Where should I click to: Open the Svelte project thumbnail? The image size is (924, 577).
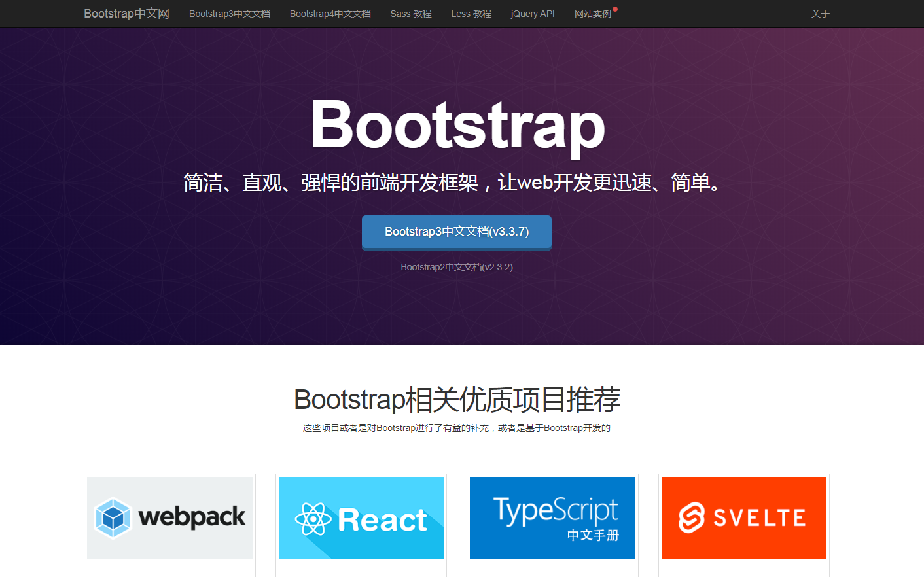click(x=744, y=518)
